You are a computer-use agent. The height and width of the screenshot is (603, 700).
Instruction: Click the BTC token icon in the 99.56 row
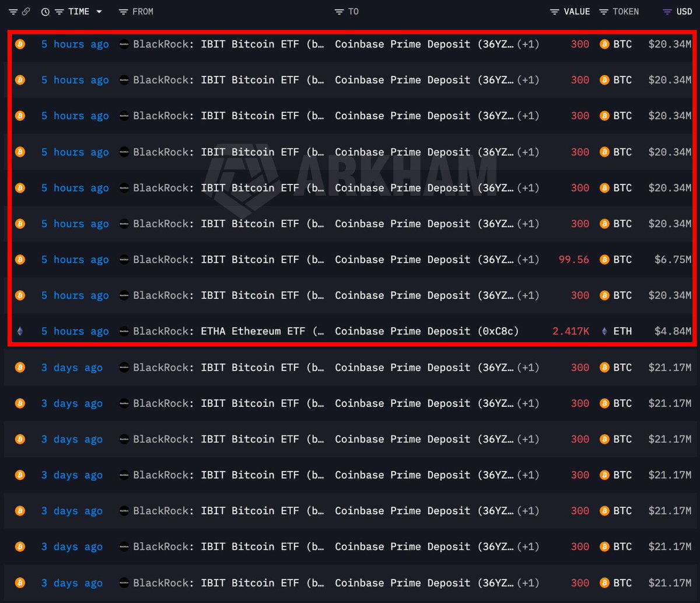click(x=604, y=259)
